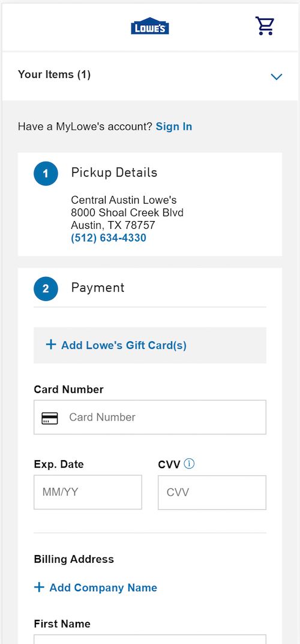Click the plus icon beside Add Company Name

point(39,587)
